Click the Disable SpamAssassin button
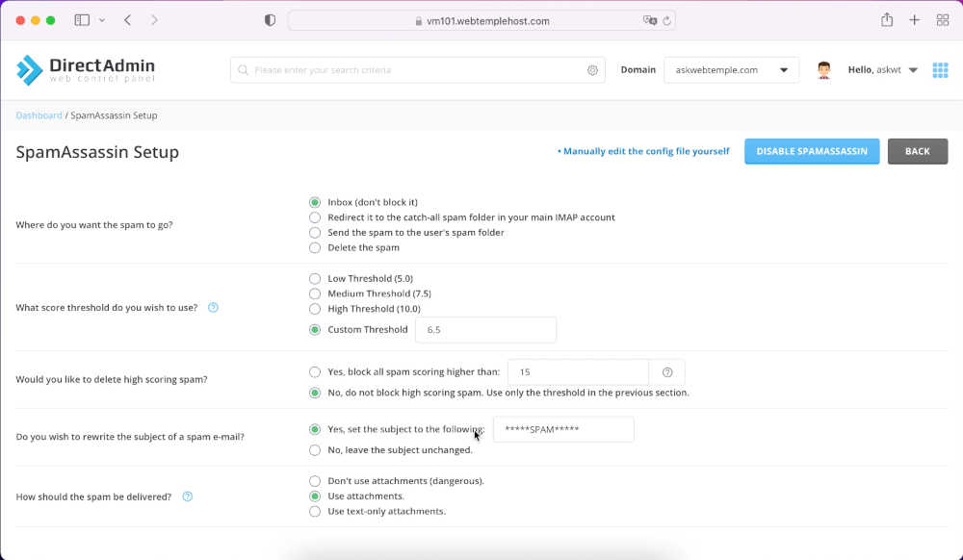The width and height of the screenshot is (963, 560). 812,151
